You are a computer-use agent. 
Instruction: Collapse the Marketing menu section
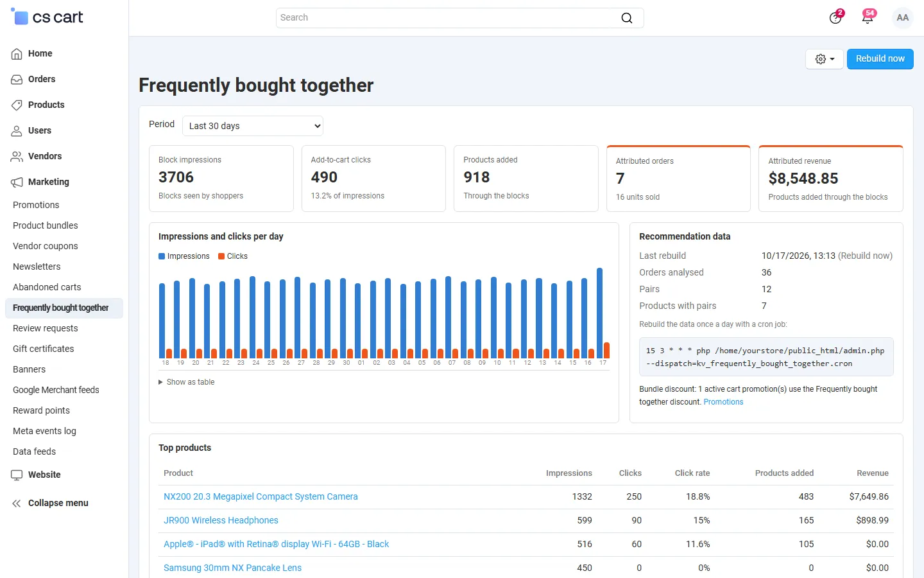tap(49, 182)
